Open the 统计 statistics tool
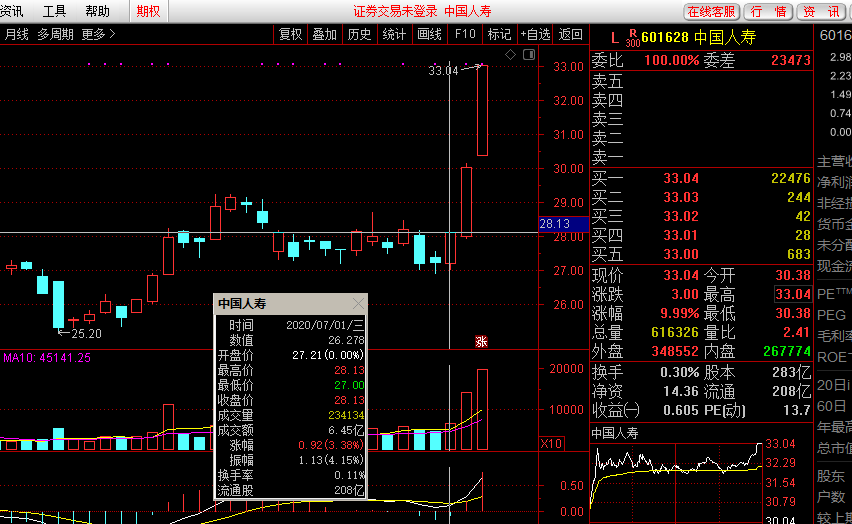 (x=394, y=34)
